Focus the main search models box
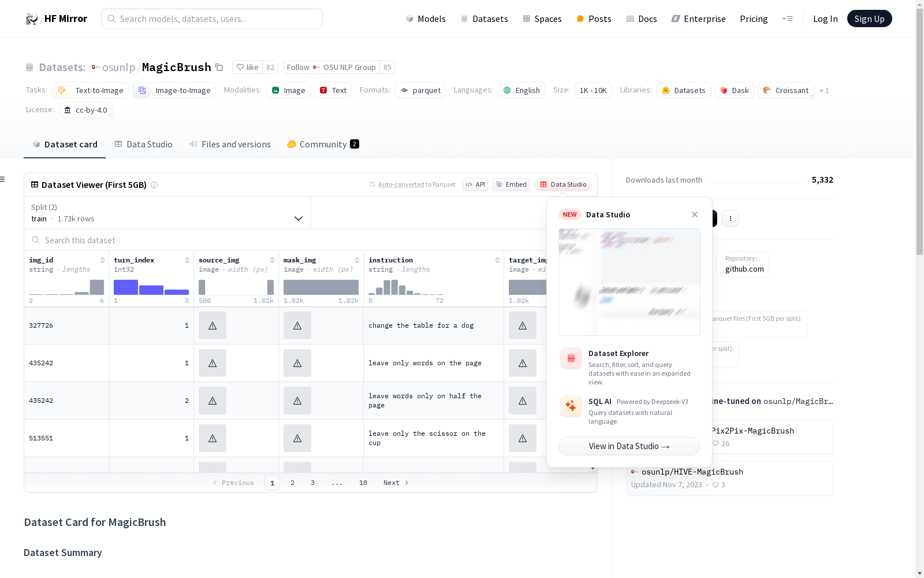 pyautogui.click(x=212, y=18)
